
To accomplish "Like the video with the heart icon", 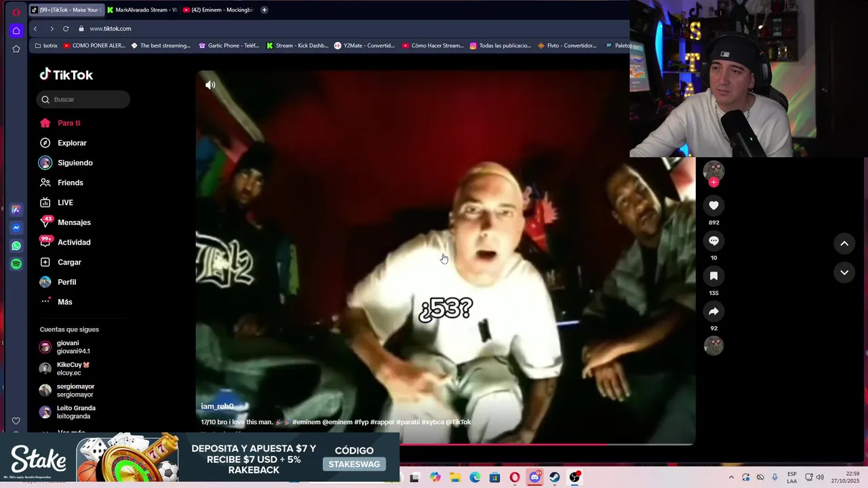I will 713,205.
